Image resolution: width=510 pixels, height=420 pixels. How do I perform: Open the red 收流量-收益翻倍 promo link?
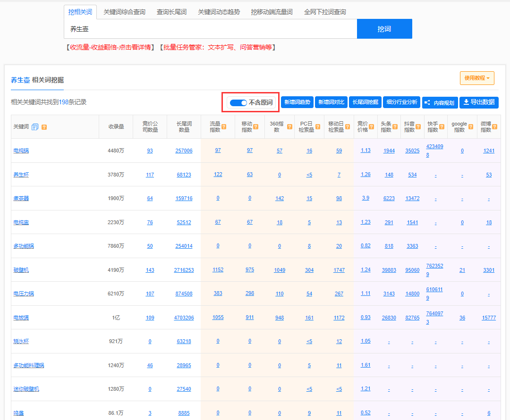(110, 48)
